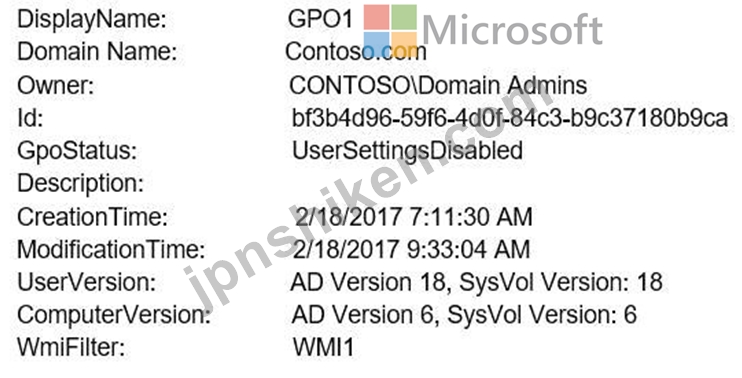Click the Owner label
The width and height of the screenshot is (742, 378).
56,86
